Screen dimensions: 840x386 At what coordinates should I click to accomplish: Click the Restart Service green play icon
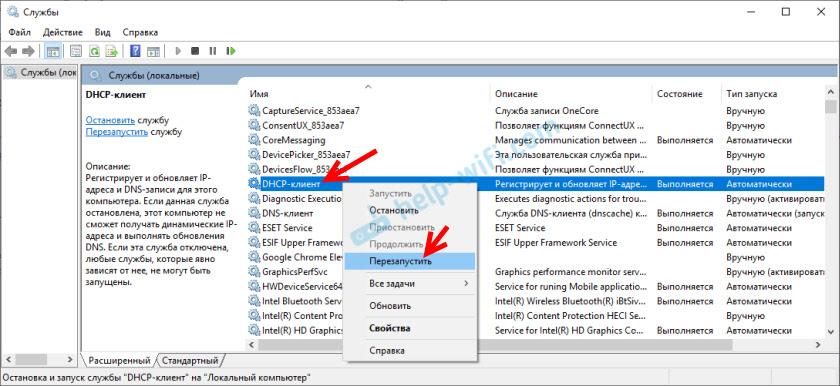[231, 51]
